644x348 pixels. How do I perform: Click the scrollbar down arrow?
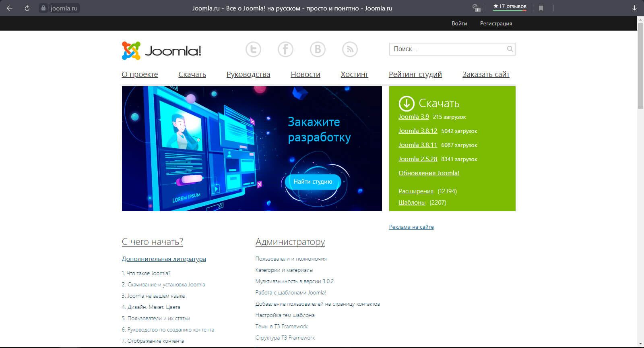[640, 344]
